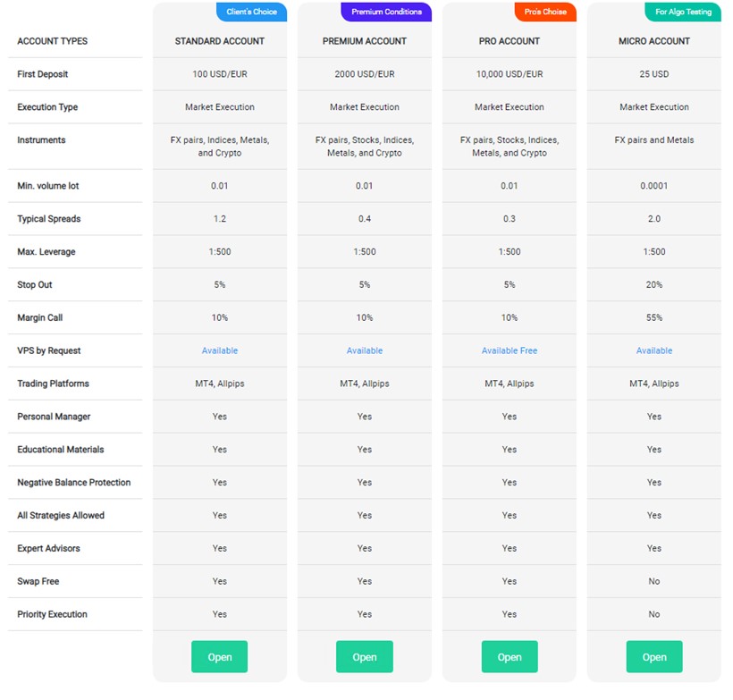Viewport: 733px width, 700px height.
Task: Click the STANDARD ACCOUNT column heading
Action: coord(220,41)
